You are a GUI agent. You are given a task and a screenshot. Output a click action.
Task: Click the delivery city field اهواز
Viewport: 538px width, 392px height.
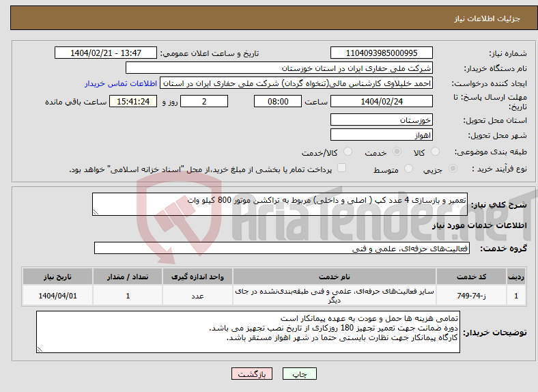pyautogui.click(x=381, y=135)
